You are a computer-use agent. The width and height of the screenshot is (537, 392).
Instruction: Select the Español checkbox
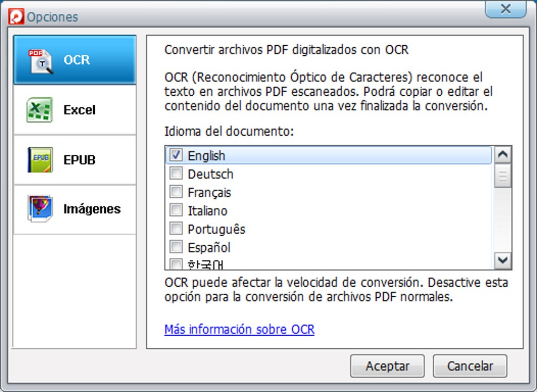tap(176, 247)
